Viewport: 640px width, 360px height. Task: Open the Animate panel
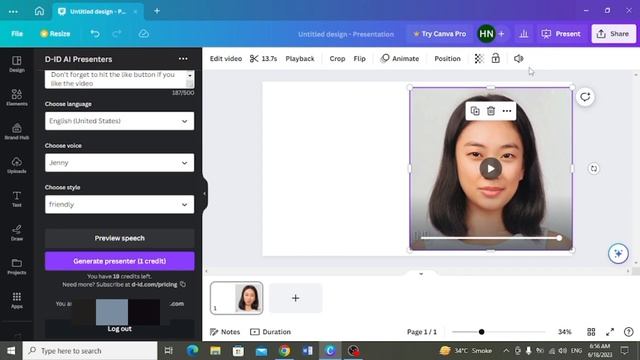click(x=400, y=59)
